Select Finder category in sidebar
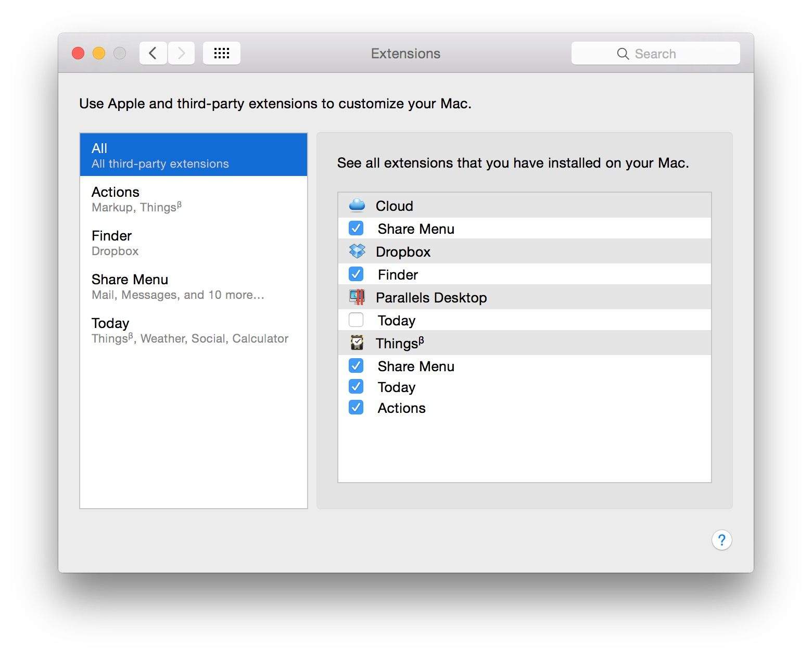 (193, 243)
